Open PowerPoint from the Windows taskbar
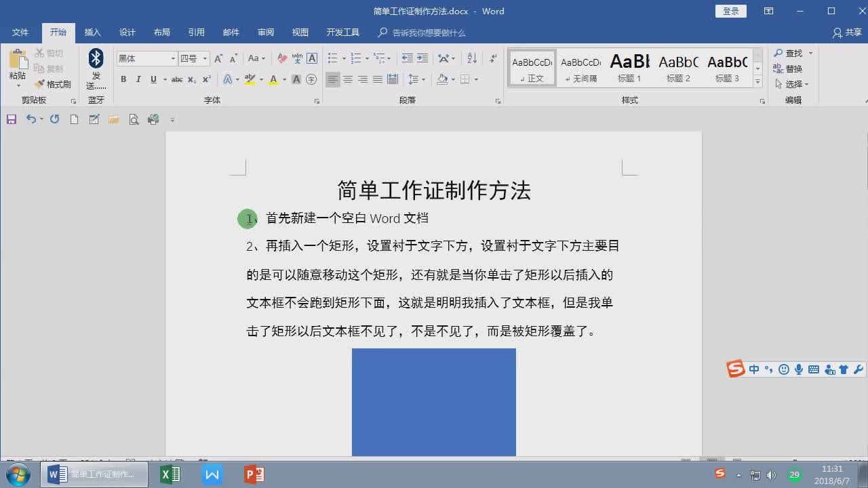This screenshot has width=868, height=488. pyautogui.click(x=254, y=474)
